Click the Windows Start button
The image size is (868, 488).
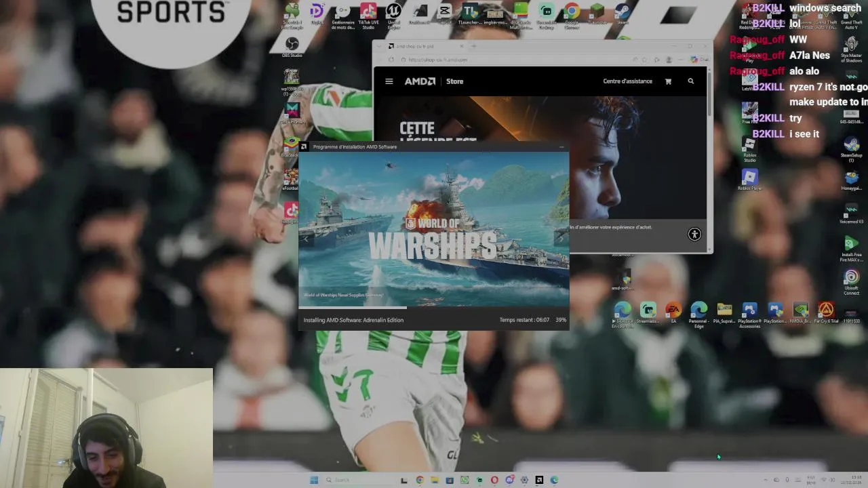point(314,480)
